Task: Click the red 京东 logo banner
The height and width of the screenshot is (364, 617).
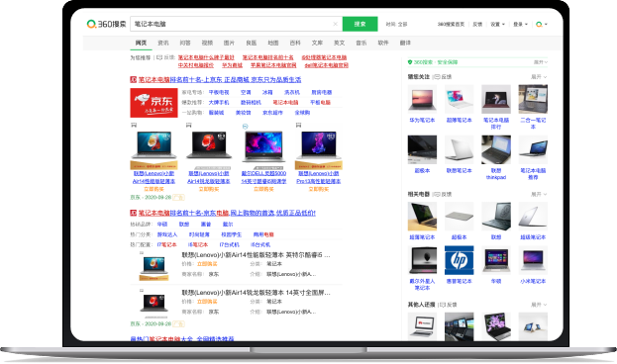Action: 154,103
